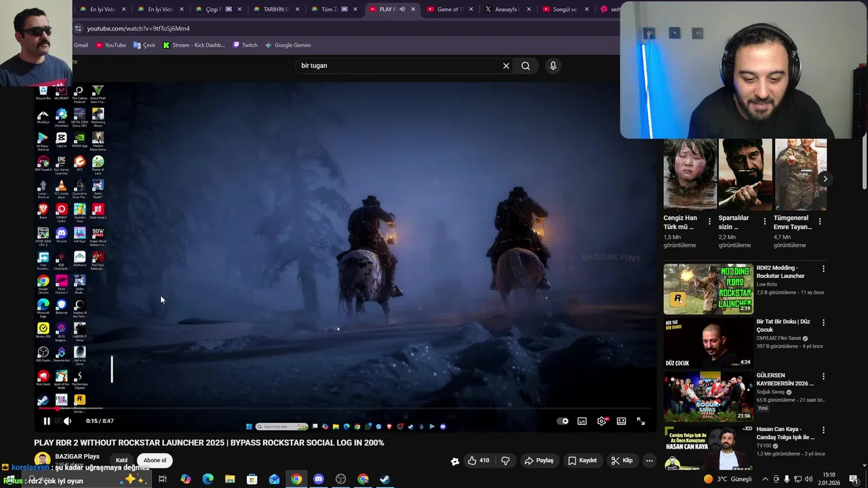Open the player settings gear
The image size is (868, 488).
click(x=601, y=421)
